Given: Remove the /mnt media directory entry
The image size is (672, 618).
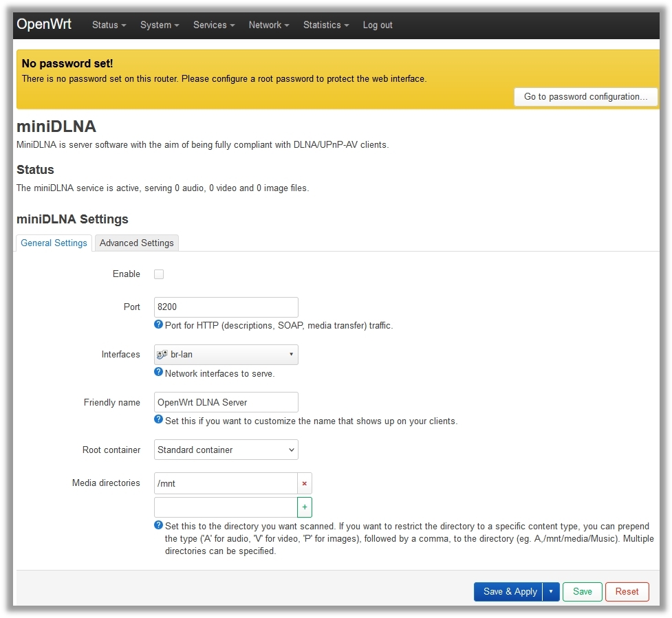Looking at the screenshot, I should pos(304,483).
